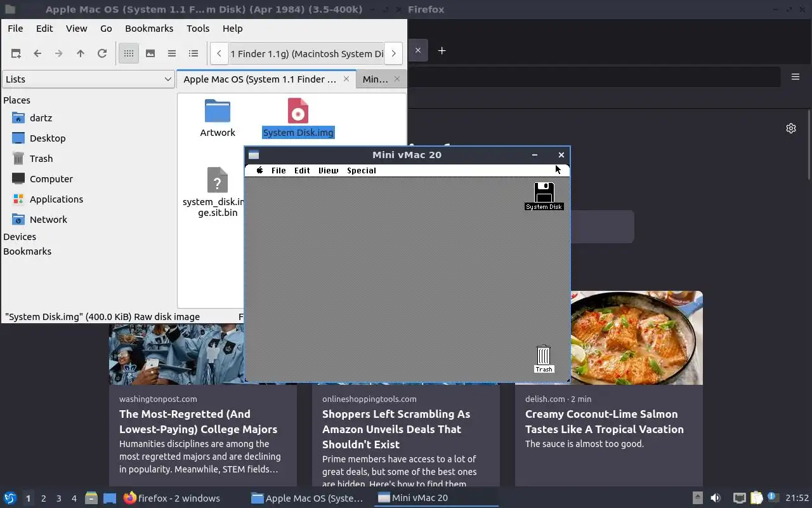This screenshot has width=812, height=508.
Task: Adjust volume from tray speaker icon
Action: pyautogui.click(x=715, y=498)
